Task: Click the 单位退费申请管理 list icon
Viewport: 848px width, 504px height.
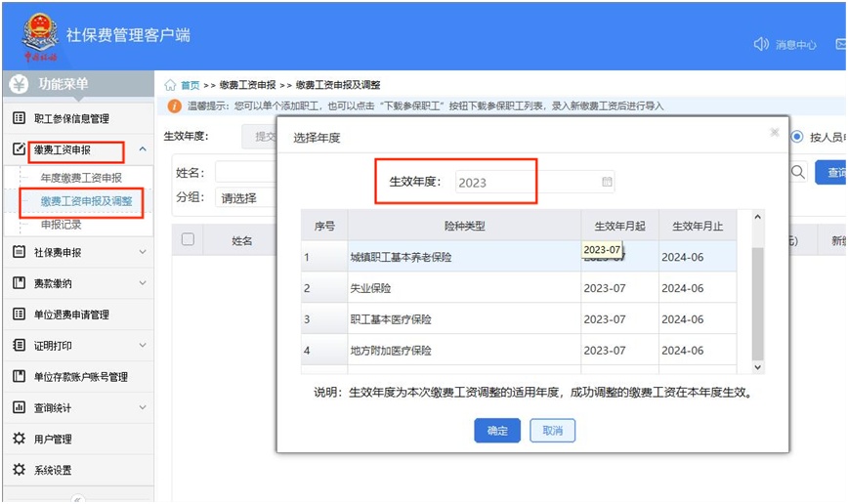Action: 19,314
